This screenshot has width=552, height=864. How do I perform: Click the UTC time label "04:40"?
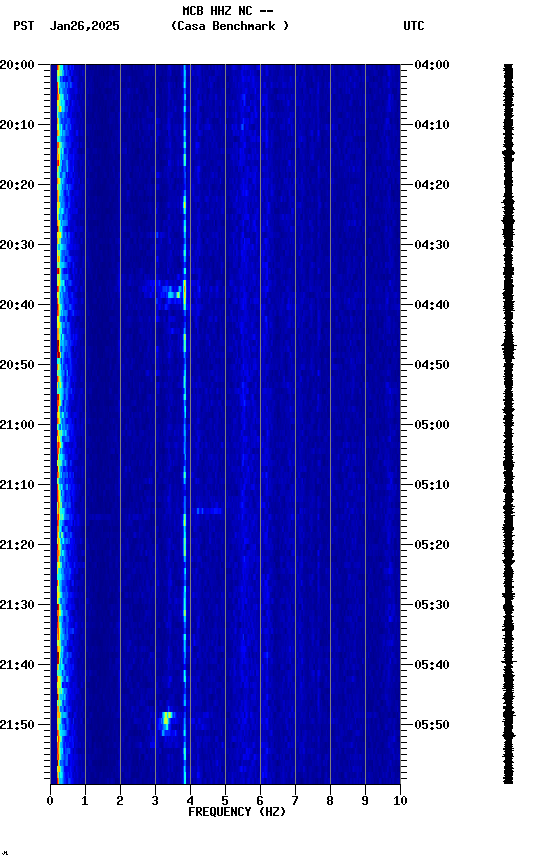[x=432, y=305]
